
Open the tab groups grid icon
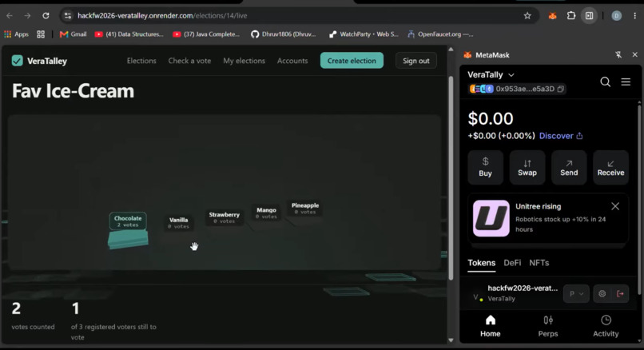click(41, 34)
